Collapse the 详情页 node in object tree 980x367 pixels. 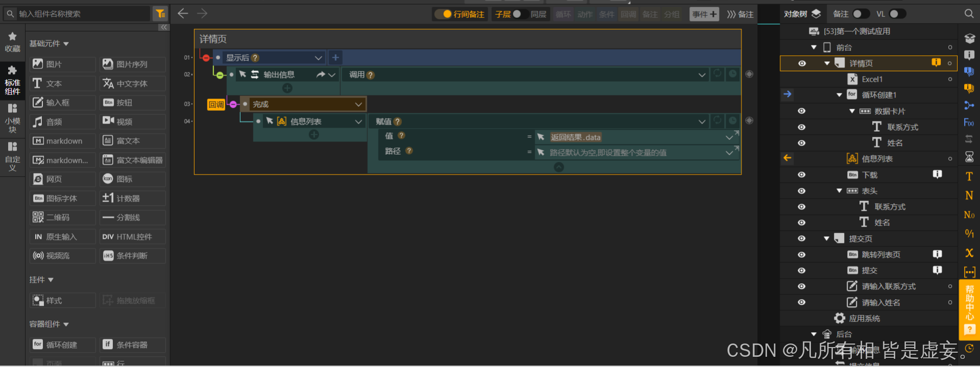[827, 63]
